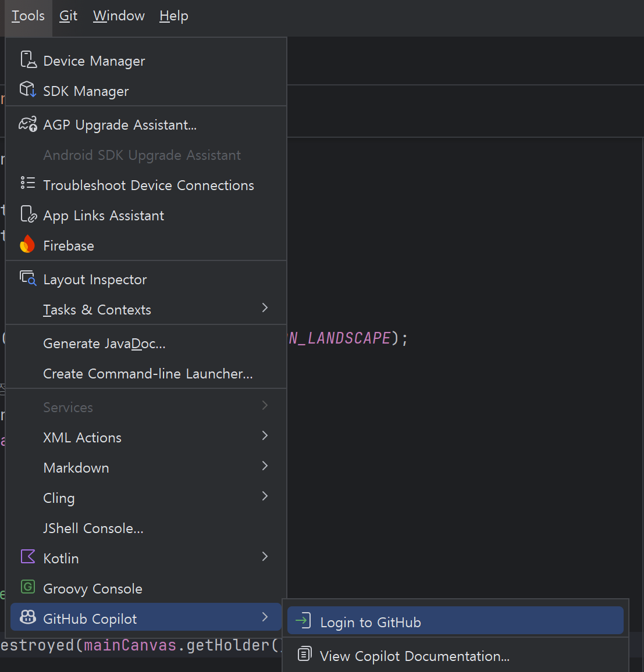Click N_LANDSCAPE constant in the editor
The image size is (644, 672).
340,338
